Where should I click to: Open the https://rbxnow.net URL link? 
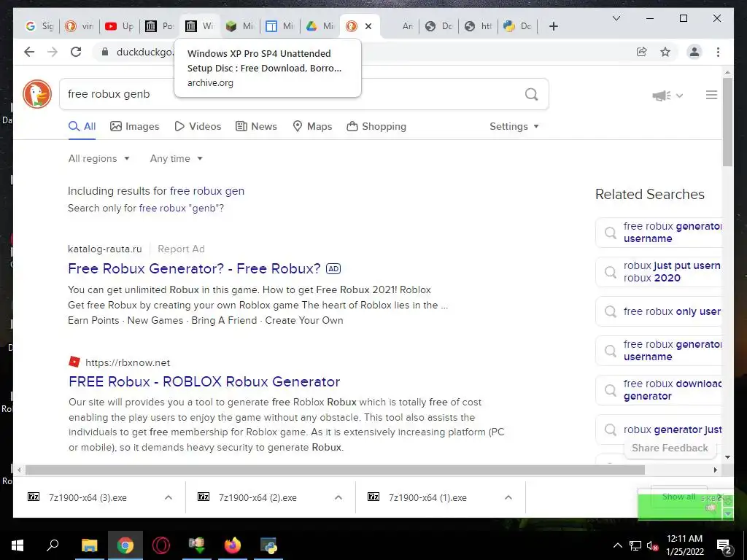point(128,363)
